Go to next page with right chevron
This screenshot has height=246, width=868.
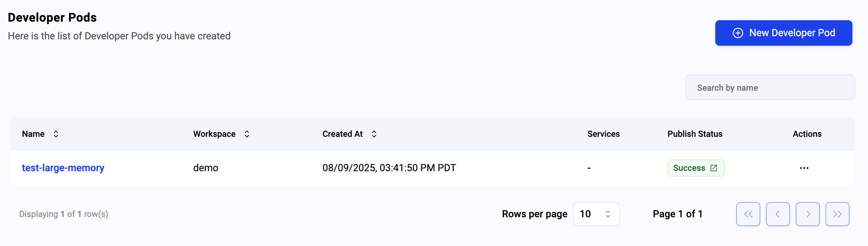(807, 214)
